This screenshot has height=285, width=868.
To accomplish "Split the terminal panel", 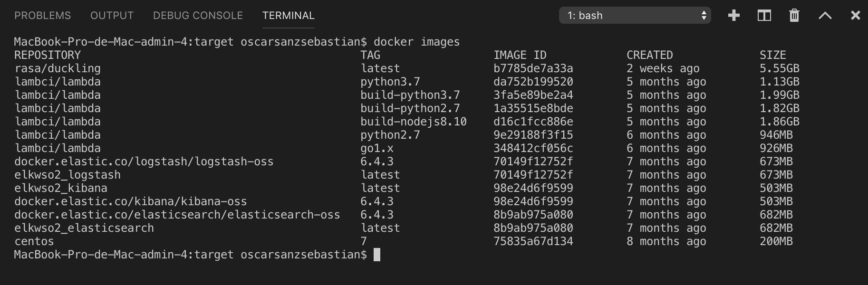I will pos(764,16).
